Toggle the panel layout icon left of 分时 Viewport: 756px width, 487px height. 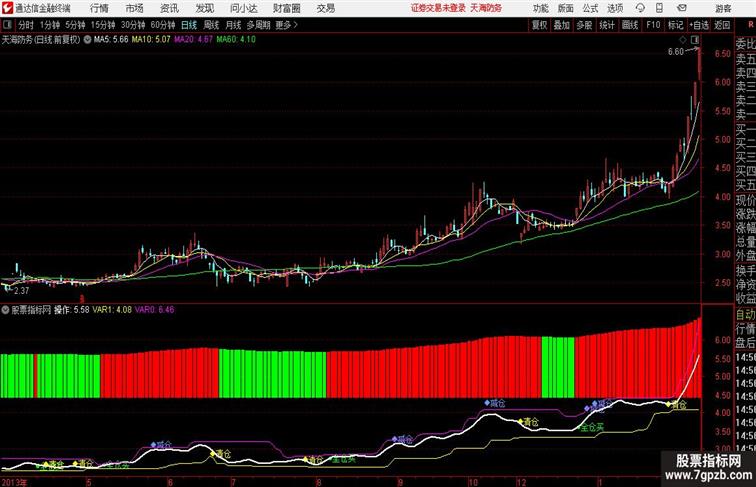point(7,25)
